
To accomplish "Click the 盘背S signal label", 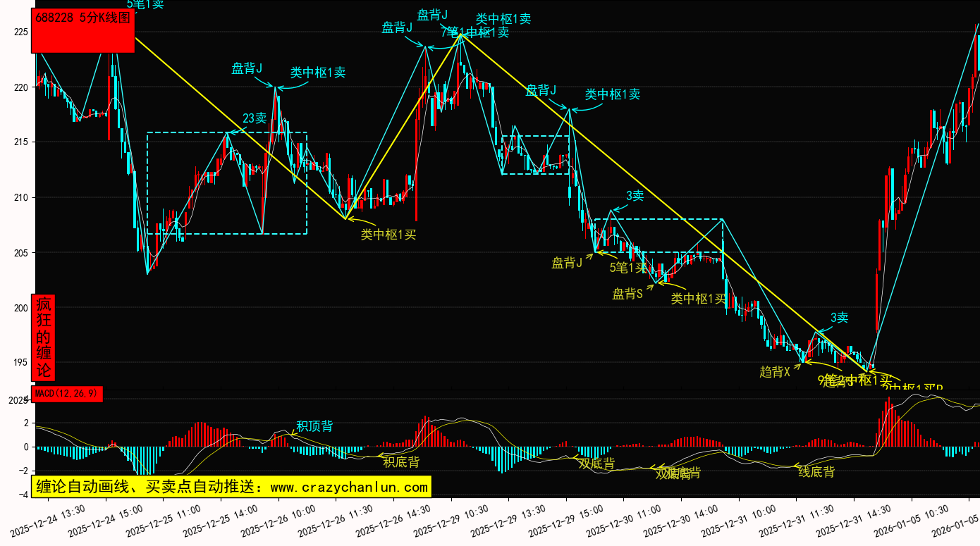I will [627, 294].
